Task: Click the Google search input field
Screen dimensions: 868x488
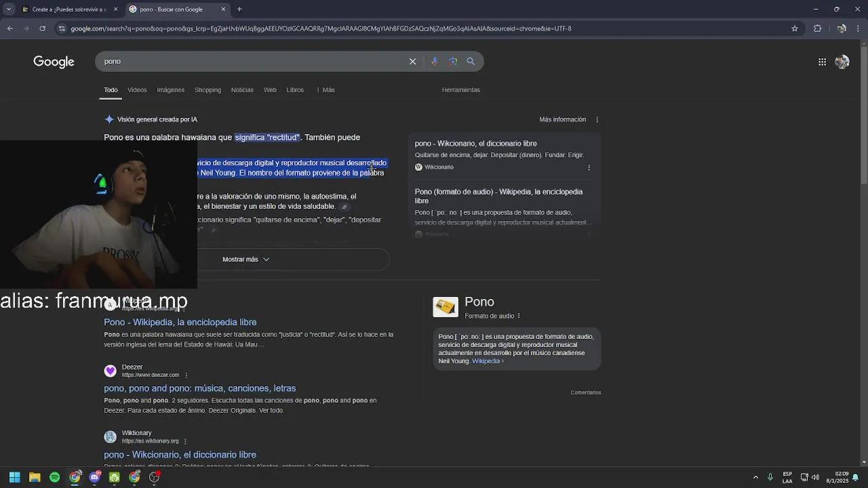Action: 251,62
